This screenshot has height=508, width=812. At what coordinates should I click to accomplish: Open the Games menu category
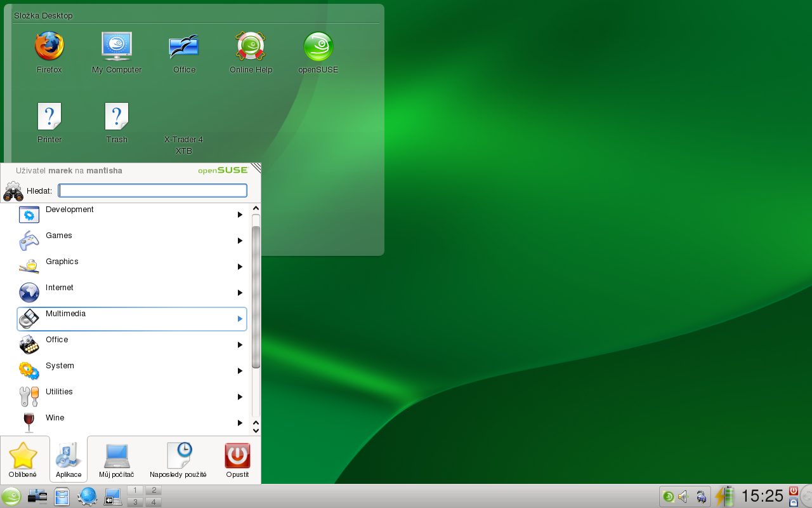click(132, 241)
